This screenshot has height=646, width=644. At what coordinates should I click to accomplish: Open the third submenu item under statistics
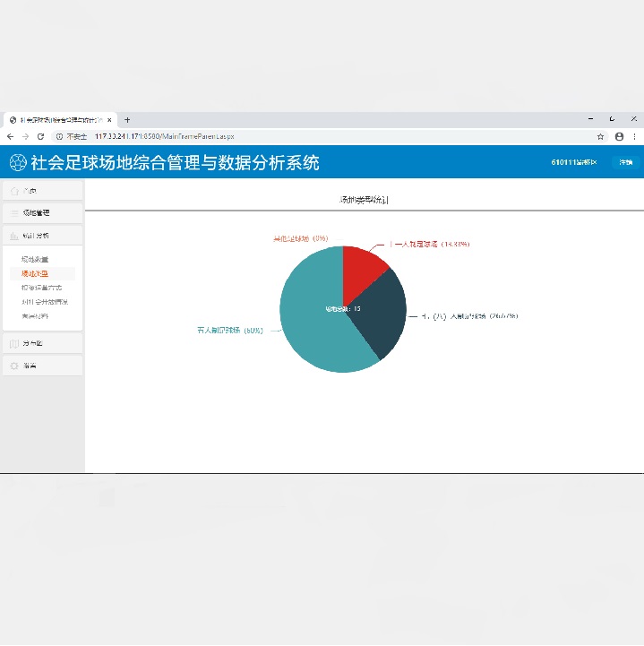point(41,288)
